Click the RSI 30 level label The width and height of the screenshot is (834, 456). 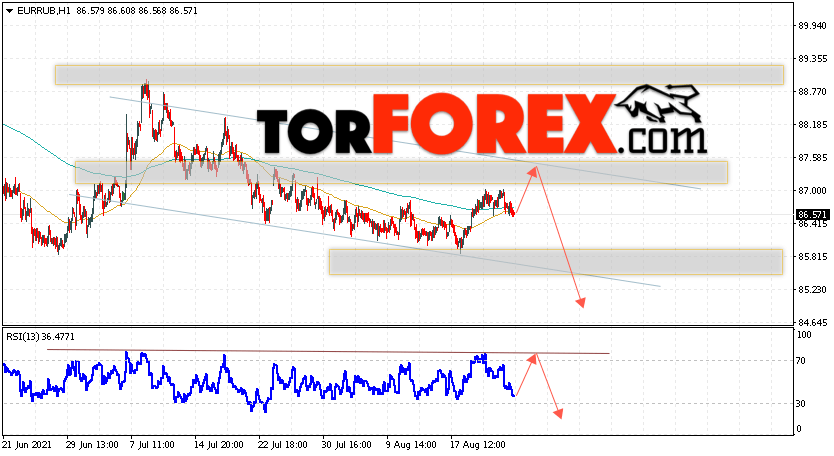801,404
